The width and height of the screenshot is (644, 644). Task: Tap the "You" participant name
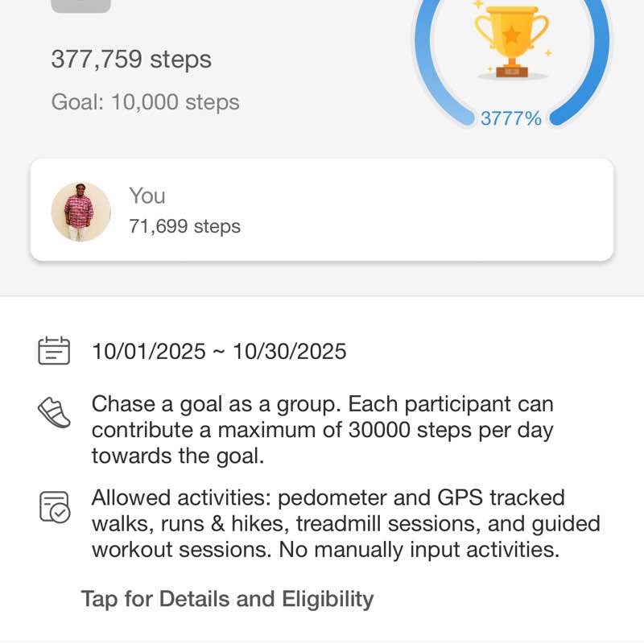147,196
